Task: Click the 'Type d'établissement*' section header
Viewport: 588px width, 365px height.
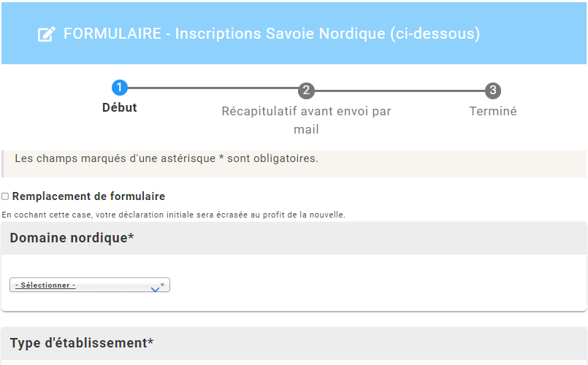Action: coord(82,343)
